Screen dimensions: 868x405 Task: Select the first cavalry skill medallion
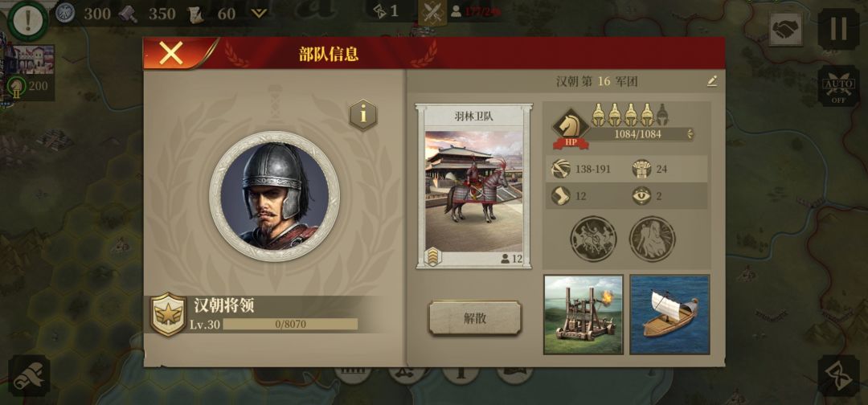[x=593, y=239]
